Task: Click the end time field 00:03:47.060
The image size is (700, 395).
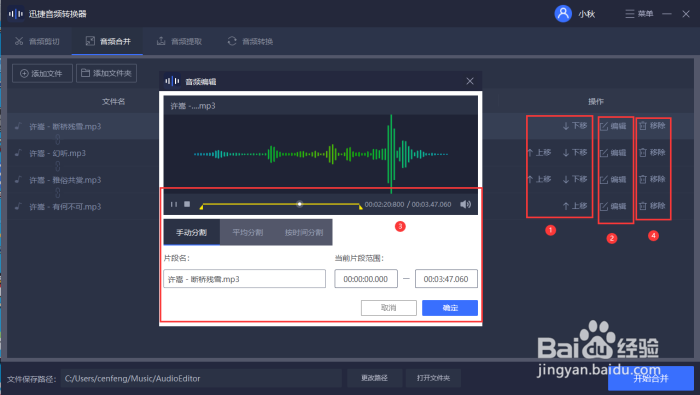Action: [x=446, y=279]
